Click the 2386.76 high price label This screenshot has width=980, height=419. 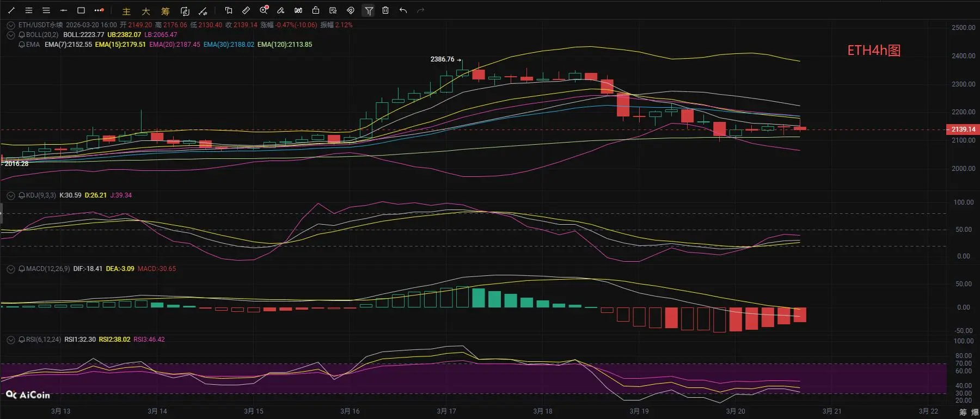pyautogui.click(x=442, y=59)
